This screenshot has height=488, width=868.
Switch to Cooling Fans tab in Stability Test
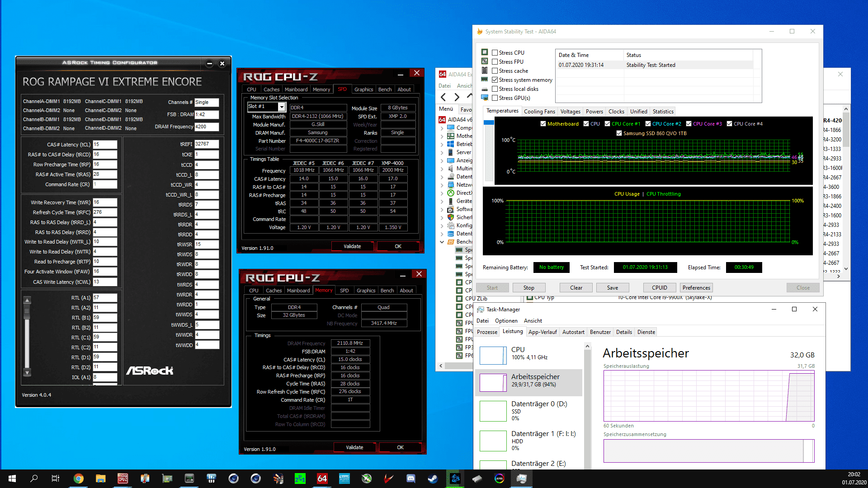point(539,112)
